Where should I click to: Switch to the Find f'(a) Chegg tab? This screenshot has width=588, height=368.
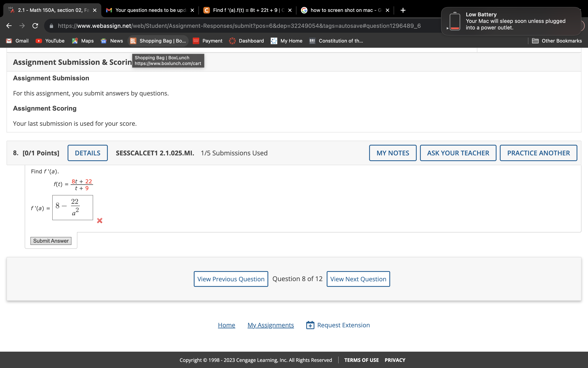click(x=248, y=10)
